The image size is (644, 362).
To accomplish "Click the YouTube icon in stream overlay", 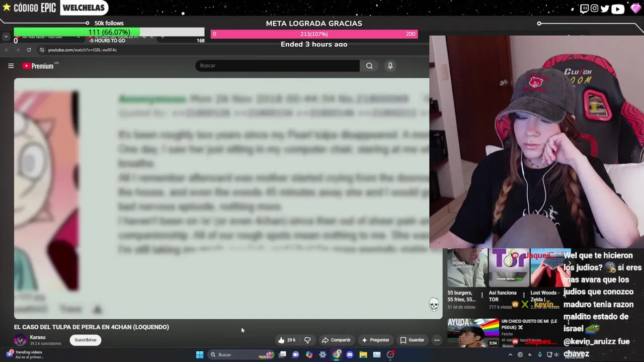I will pyautogui.click(x=618, y=8).
